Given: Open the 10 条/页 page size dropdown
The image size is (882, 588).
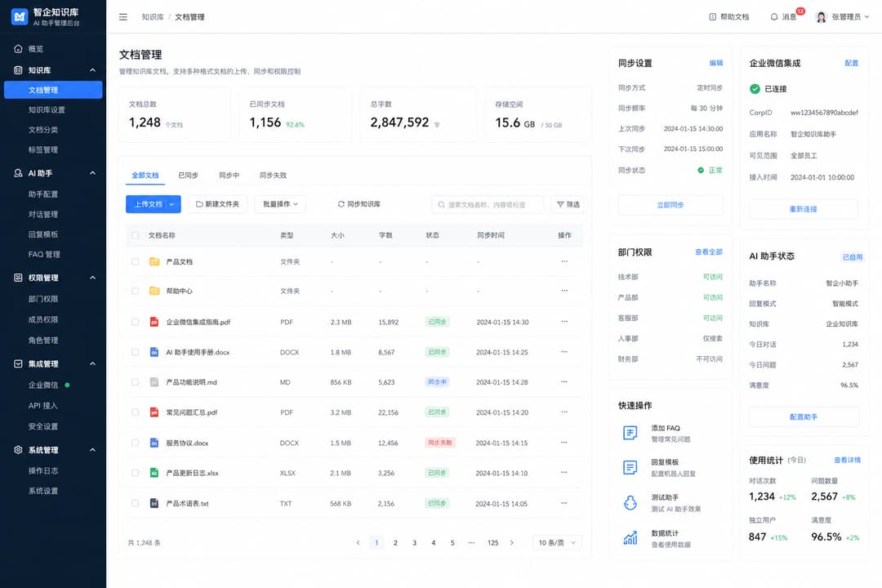Looking at the screenshot, I should 557,543.
